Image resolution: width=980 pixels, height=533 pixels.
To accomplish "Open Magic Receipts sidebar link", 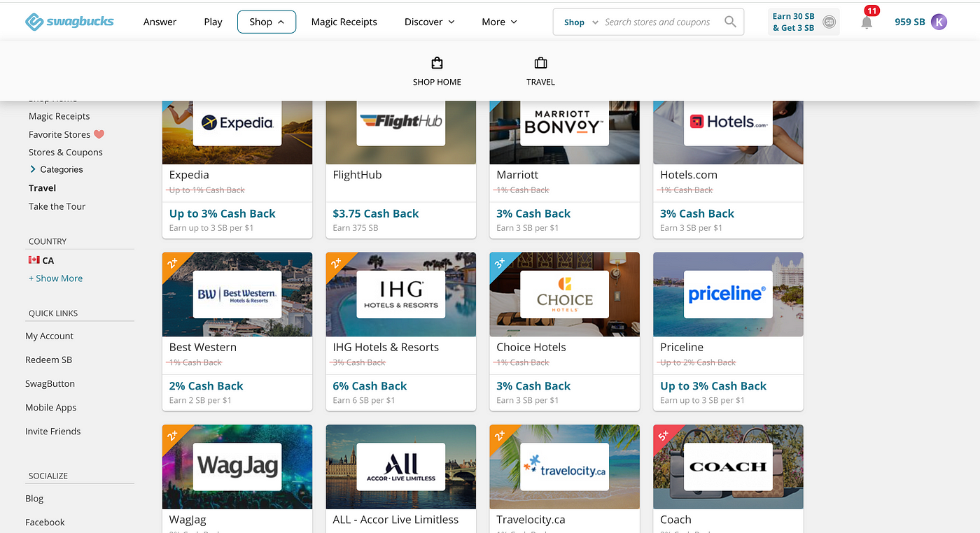I will (59, 116).
